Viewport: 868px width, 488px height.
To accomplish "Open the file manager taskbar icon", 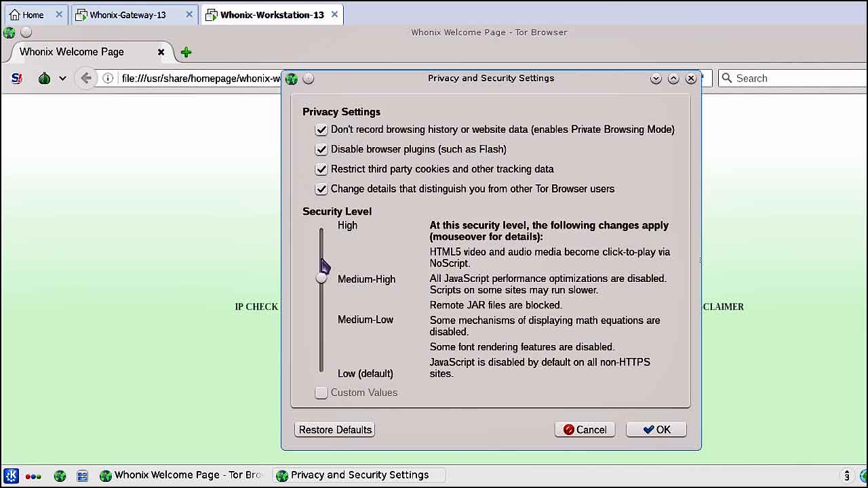I will [x=82, y=476].
